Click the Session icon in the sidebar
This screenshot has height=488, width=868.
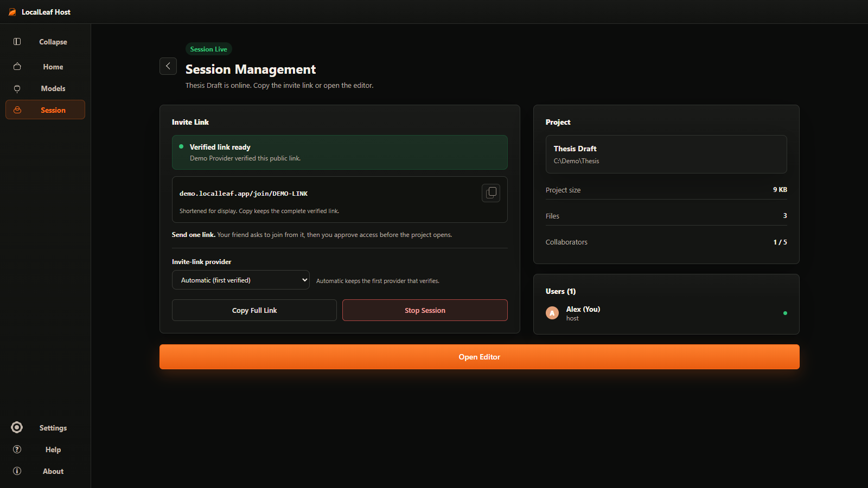(17, 110)
